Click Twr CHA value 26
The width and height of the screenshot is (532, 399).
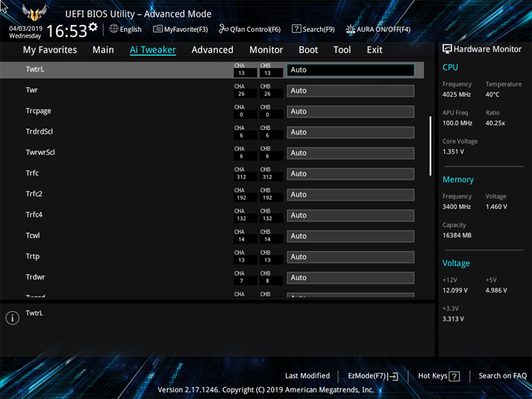tap(242, 94)
